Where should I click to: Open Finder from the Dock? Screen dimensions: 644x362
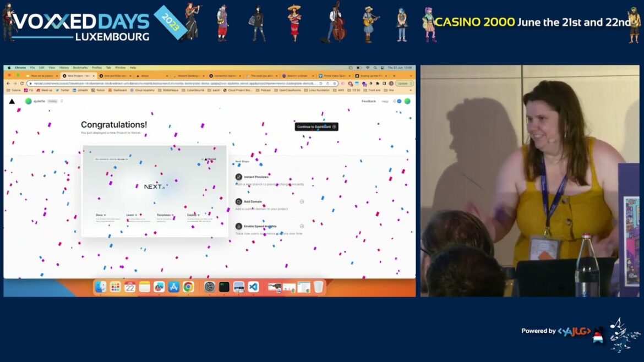click(x=101, y=287)
